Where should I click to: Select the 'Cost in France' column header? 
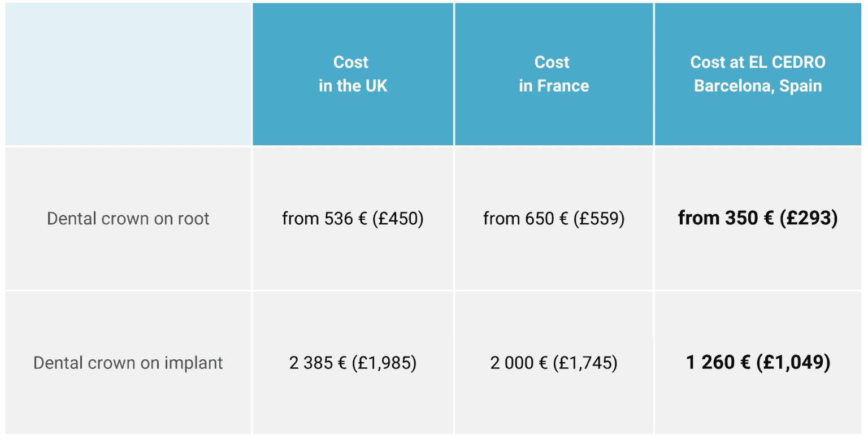tap(553, 74)
